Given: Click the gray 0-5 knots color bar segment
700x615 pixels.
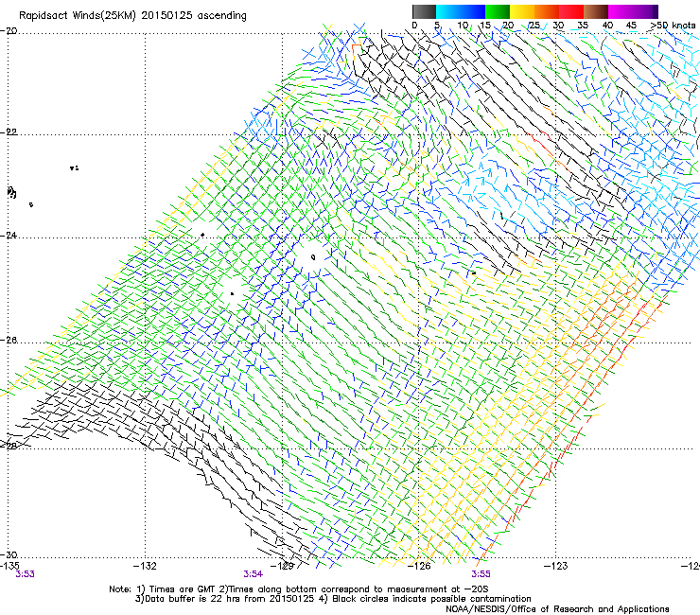Looking at the screenshot, I should coord(424,11).
